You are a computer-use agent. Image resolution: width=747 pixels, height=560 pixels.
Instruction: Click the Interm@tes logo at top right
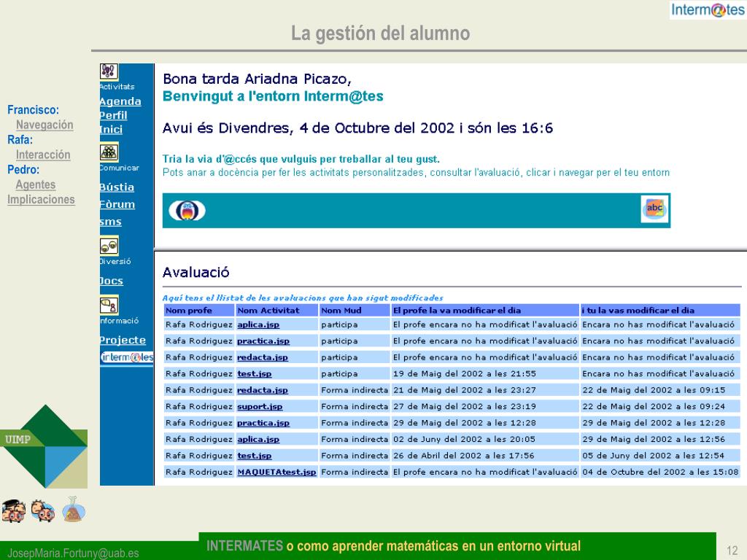pyautogui.click(x=708, y=9)
